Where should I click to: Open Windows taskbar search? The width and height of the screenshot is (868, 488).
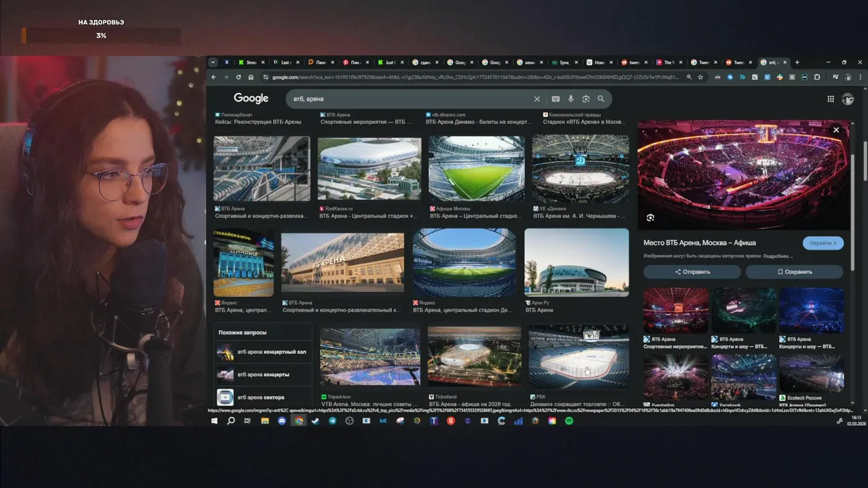tap(231, 421)
